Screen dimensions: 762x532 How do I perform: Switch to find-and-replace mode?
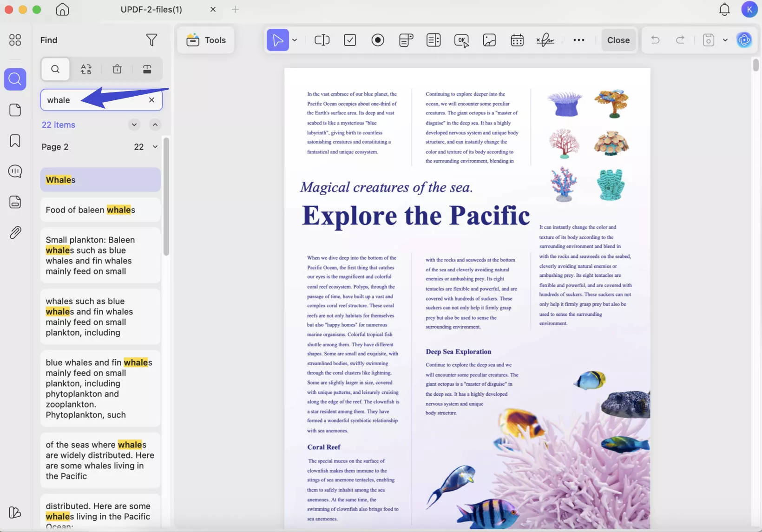[x=86, y=69]
